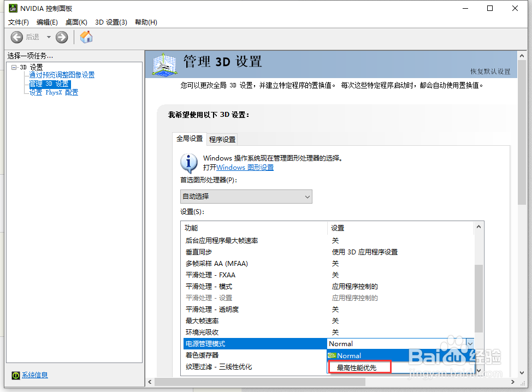Click the 管理 3D 设置 page header icon

click(164, 64)
